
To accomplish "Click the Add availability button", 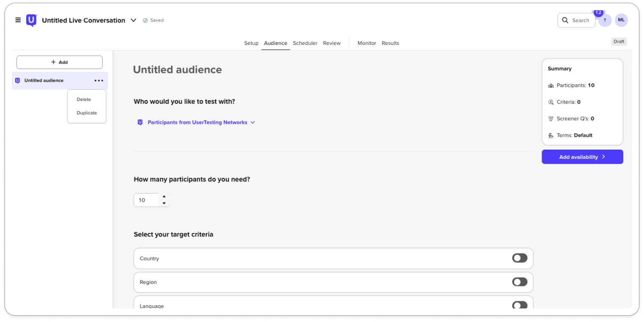I will (582, 157).
